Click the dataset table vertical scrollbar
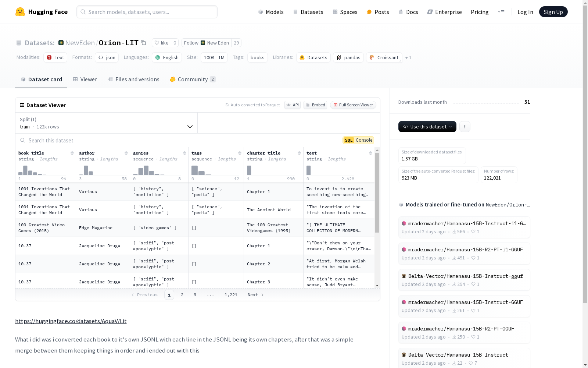The width and height of the screenshot is (588, 368). 377,192
